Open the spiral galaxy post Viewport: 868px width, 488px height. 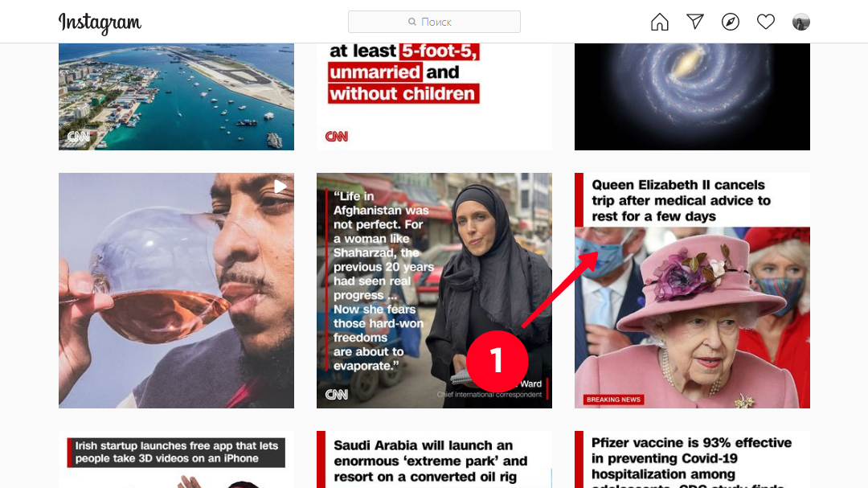coord(692,96)
